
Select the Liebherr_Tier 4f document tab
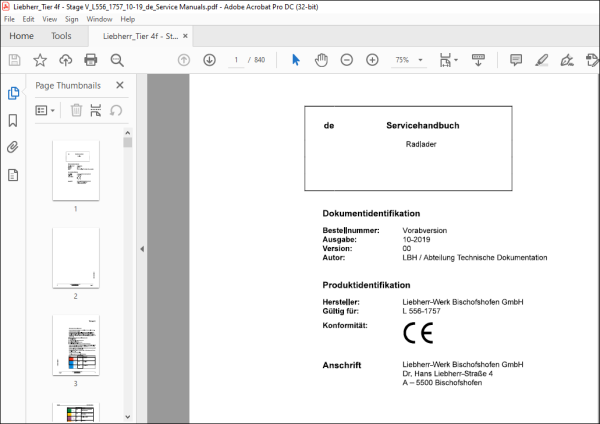[140, 36]
